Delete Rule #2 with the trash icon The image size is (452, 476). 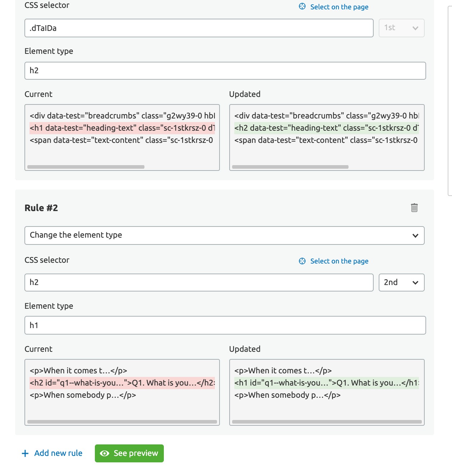414,207
